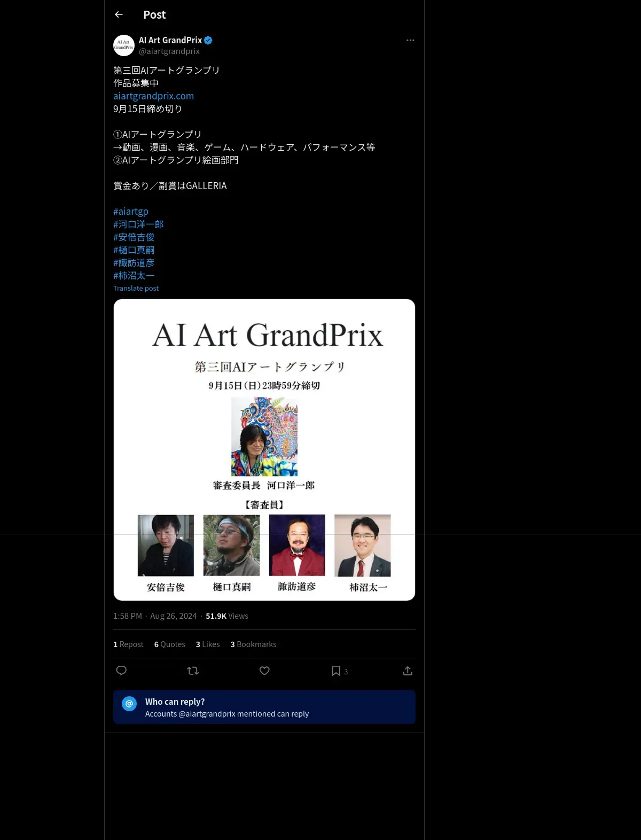Click the Post page heading
Viewport: 641px width, 840px height.
pyautogui.click(x=154, y=15)
